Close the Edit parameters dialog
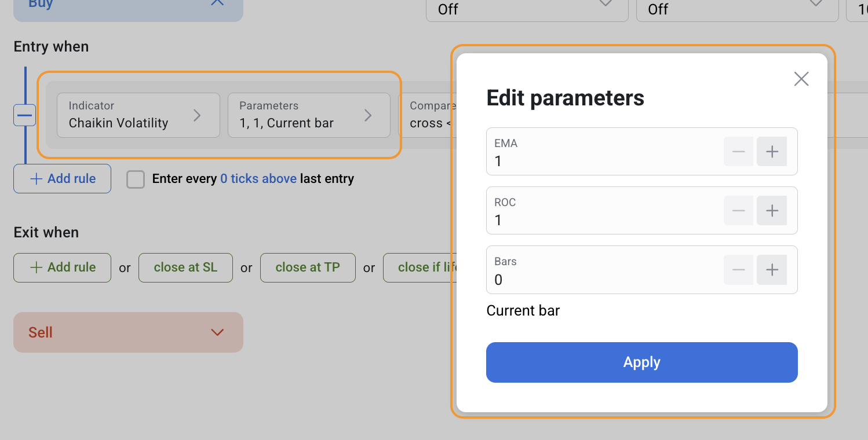Image resolution: width=868 pixels, height=440 pixels. 801,79
